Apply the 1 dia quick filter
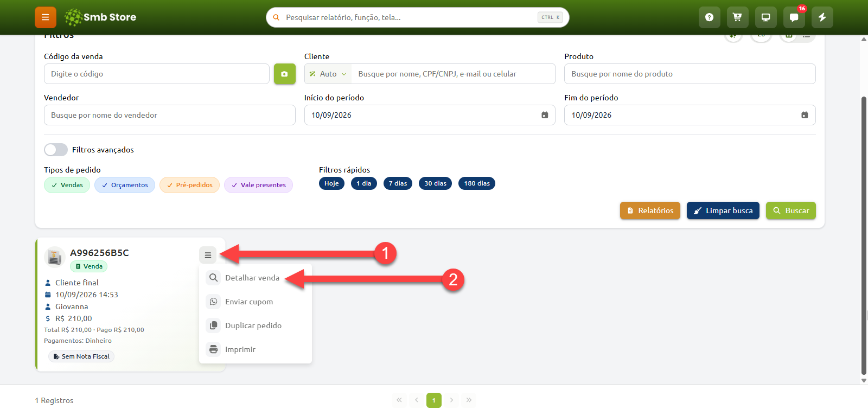 (x=364, y=183)
